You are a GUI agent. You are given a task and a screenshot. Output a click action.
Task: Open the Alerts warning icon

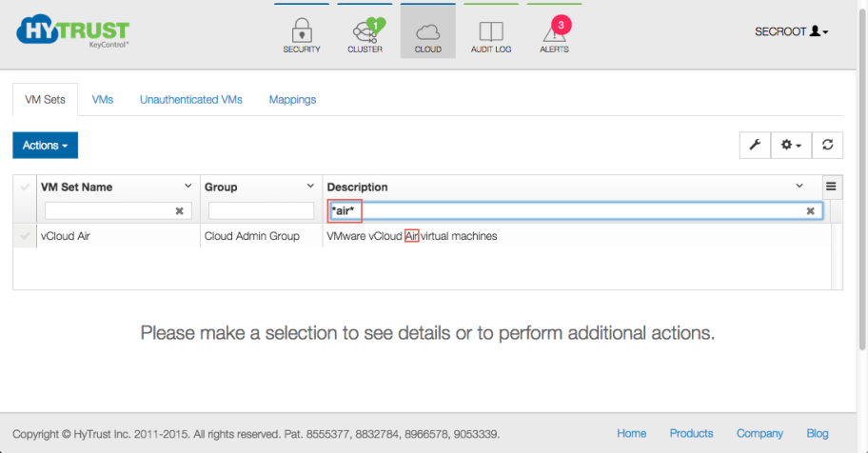(x=554, y=33)
